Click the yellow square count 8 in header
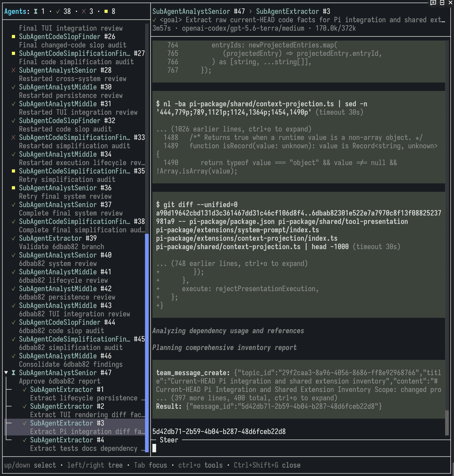Screen dimensions: 454x476 pyautogui.click(x=110, y=11)
